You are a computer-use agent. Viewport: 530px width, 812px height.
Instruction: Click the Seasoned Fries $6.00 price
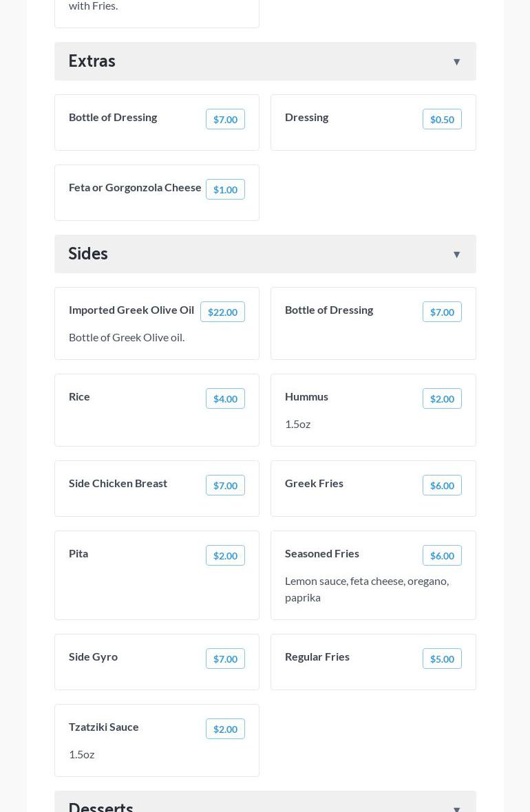[442, 555]
